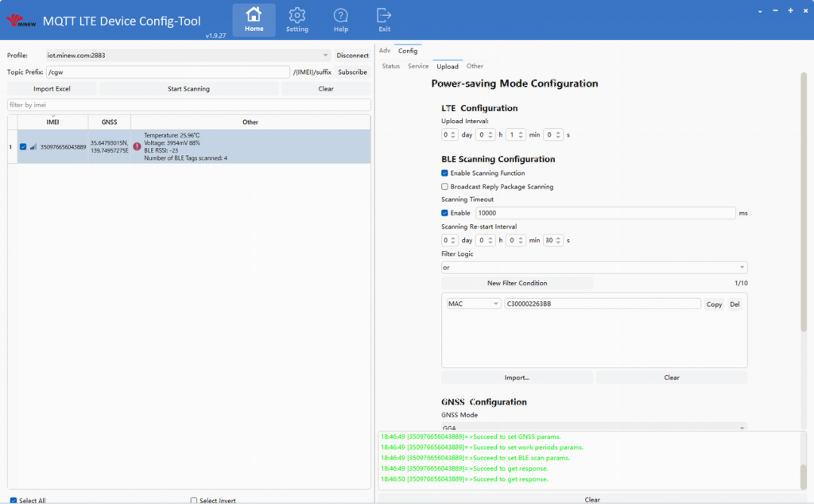Click the signal strength icon beside IMEI
Screen dimensions: 814x504
tap(33, 147)
